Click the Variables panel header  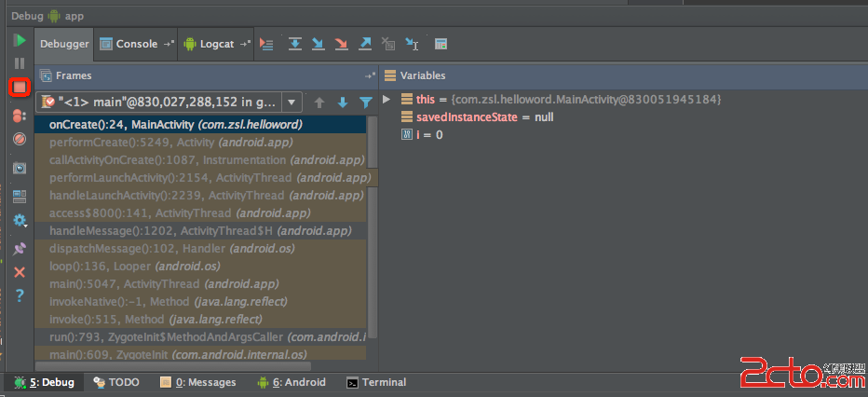(x=623, y=75)
